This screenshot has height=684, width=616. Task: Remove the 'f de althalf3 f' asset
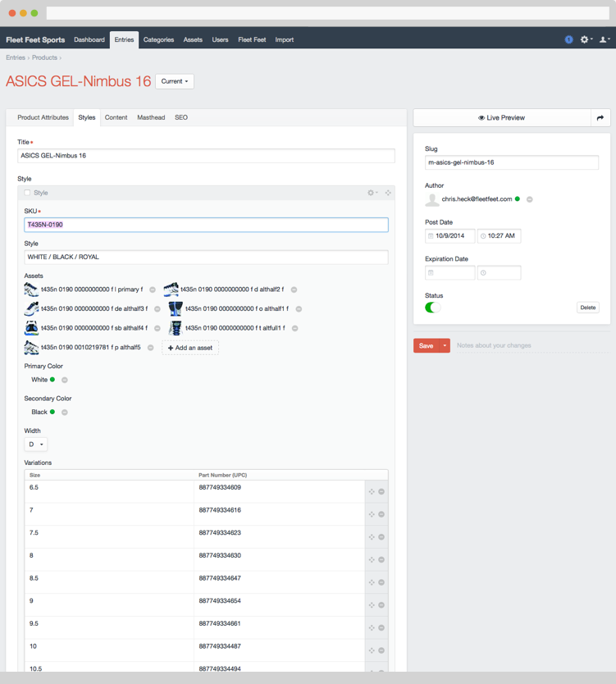coord(157,309)
